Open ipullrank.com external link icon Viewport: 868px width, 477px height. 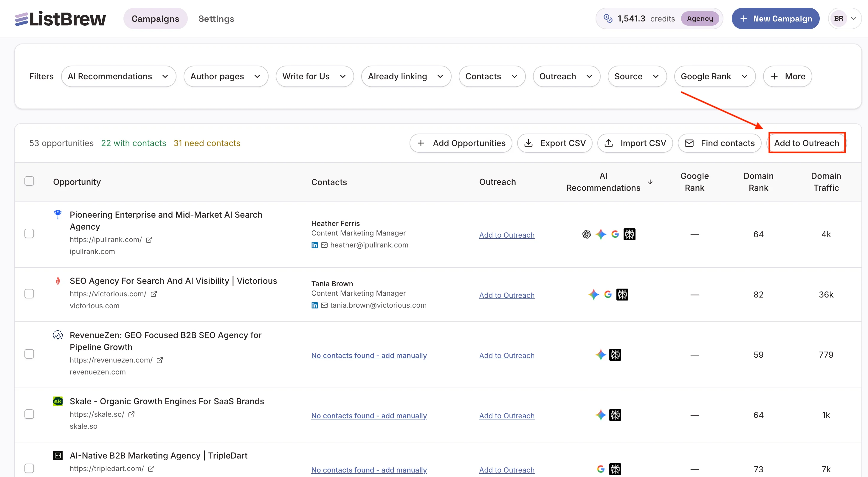point(149,240)
